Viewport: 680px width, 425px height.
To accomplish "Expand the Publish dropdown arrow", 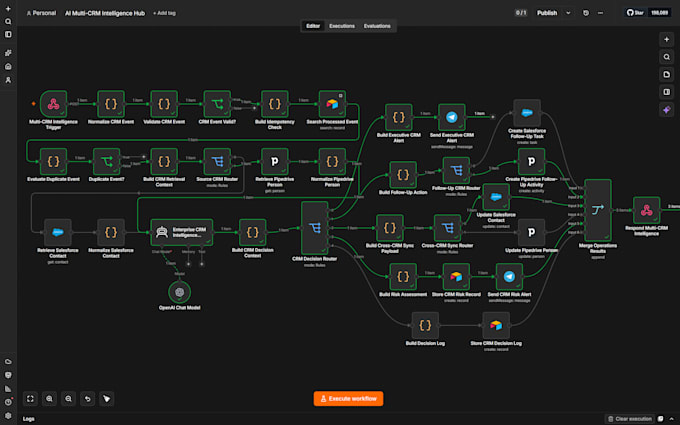I will (x=568, y=13).
